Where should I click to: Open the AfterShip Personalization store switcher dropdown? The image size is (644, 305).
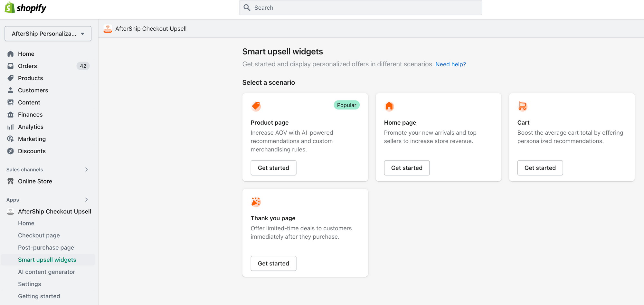click(x=48, y=33)
